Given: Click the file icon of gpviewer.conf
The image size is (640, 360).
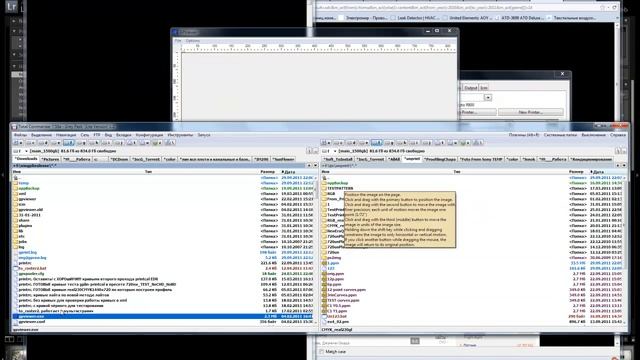Looking at the screenshot, I should 16,322.
